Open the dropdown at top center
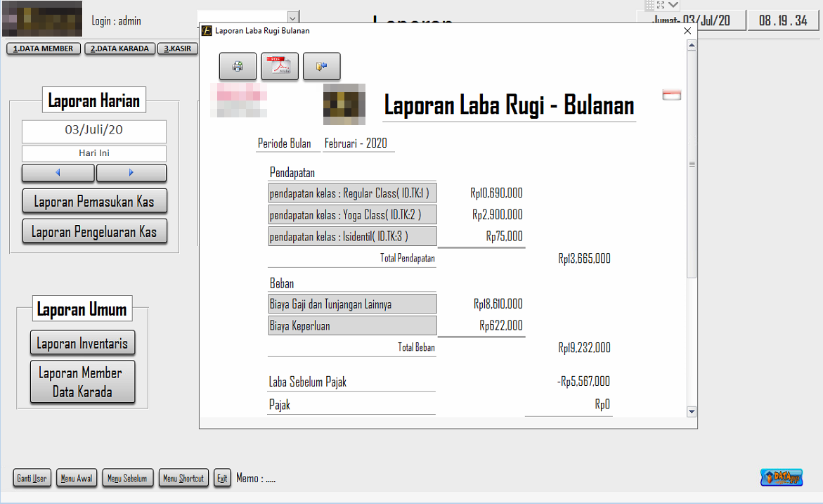Screen dimensions: 823x504 (x=293, y=18)
